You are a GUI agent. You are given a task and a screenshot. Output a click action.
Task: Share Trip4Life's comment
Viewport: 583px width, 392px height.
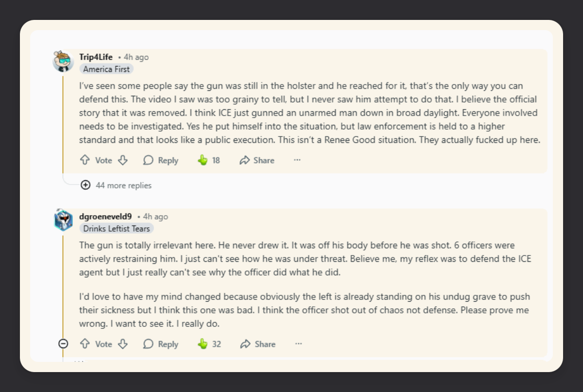tap(257, 160)
